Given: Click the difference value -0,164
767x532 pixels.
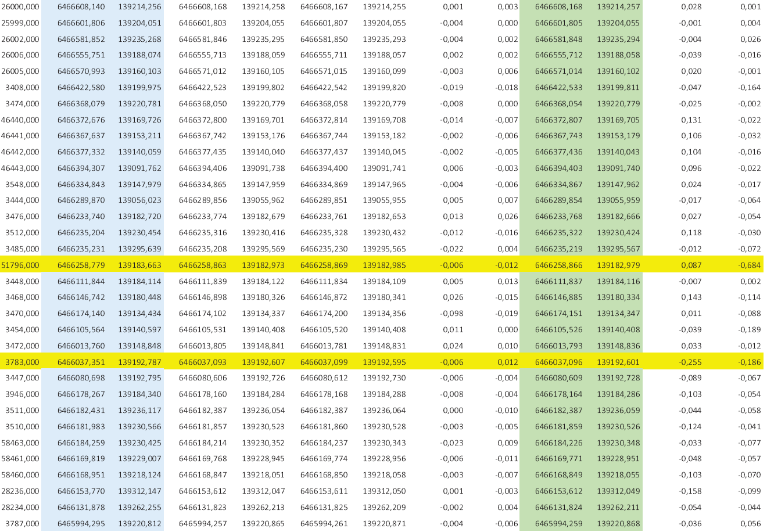Looking at the screenshot, I should (x=749, y=88).
